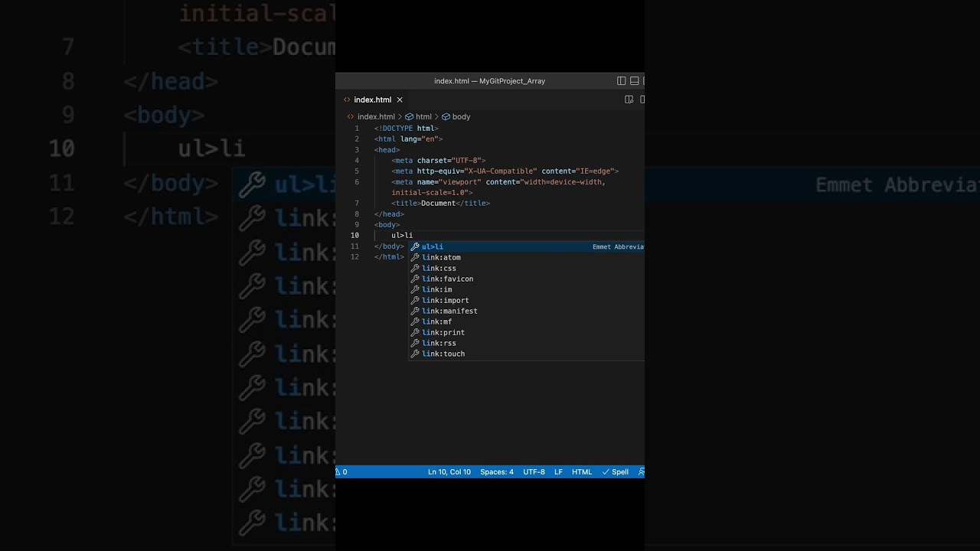Screen dimensions: 980x551
Task: Click the initial-scale=1.0 wrapped line
Action: [x=432, y=193]
